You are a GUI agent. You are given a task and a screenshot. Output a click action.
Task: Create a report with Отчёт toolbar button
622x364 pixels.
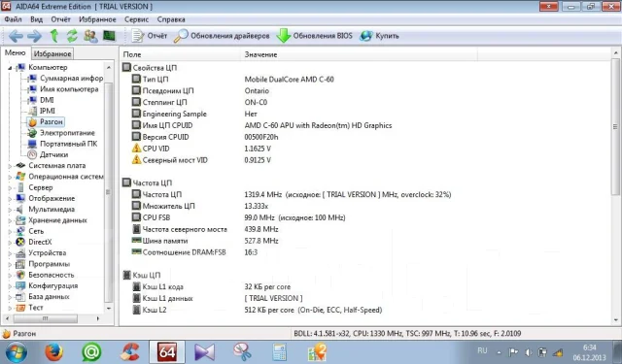[149, 36]
